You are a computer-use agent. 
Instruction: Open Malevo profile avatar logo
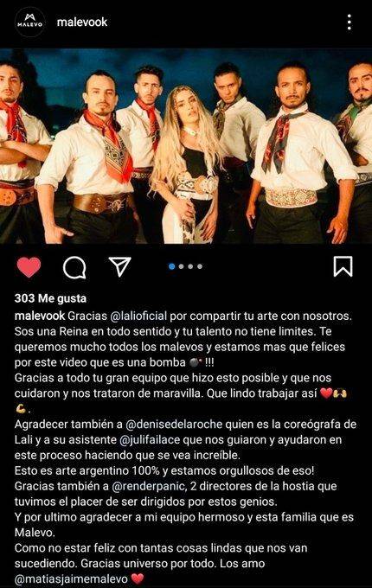click(x=30, y=22)
